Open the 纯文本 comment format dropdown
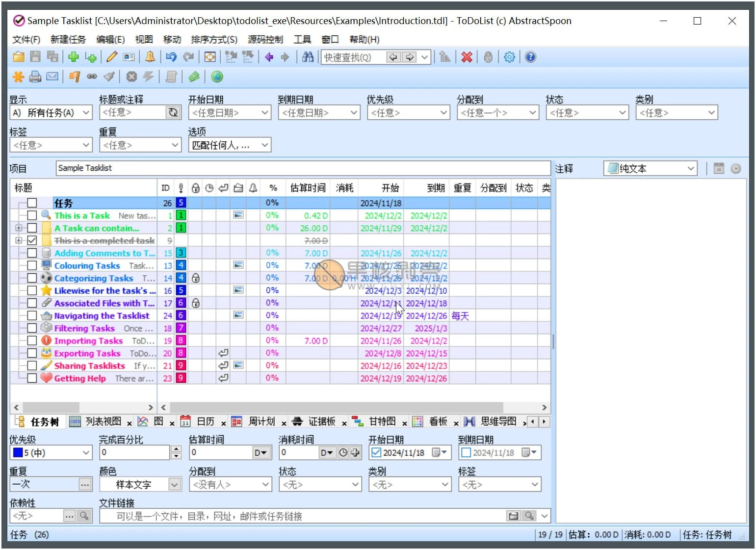This screenshot has width=756, height=550. (650, 169)
